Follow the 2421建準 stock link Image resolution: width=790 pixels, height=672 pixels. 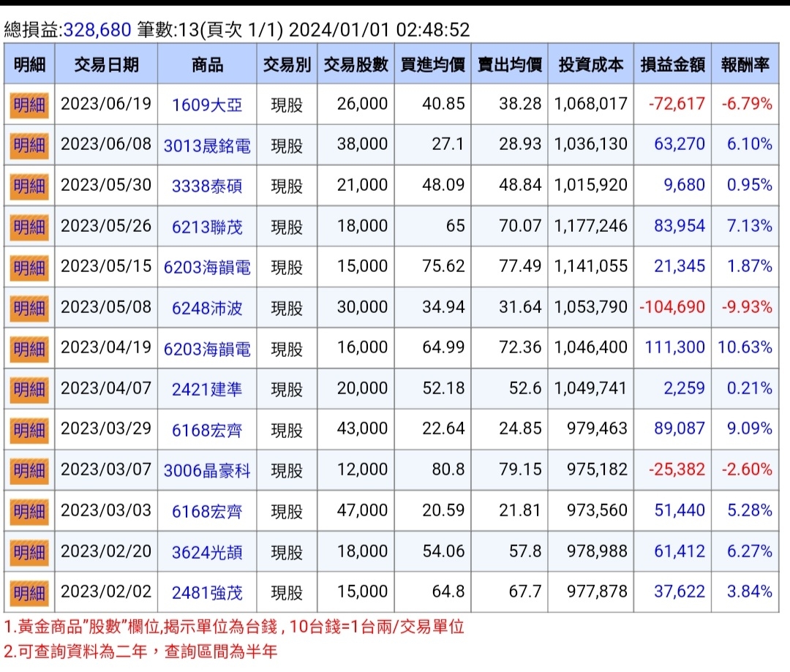[207, 389]
